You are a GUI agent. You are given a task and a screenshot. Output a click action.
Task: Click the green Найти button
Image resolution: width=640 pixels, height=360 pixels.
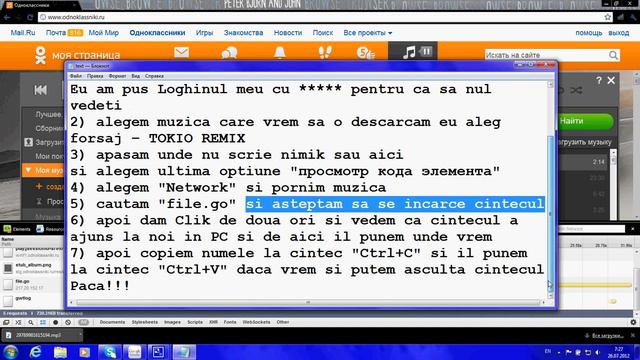585,121
